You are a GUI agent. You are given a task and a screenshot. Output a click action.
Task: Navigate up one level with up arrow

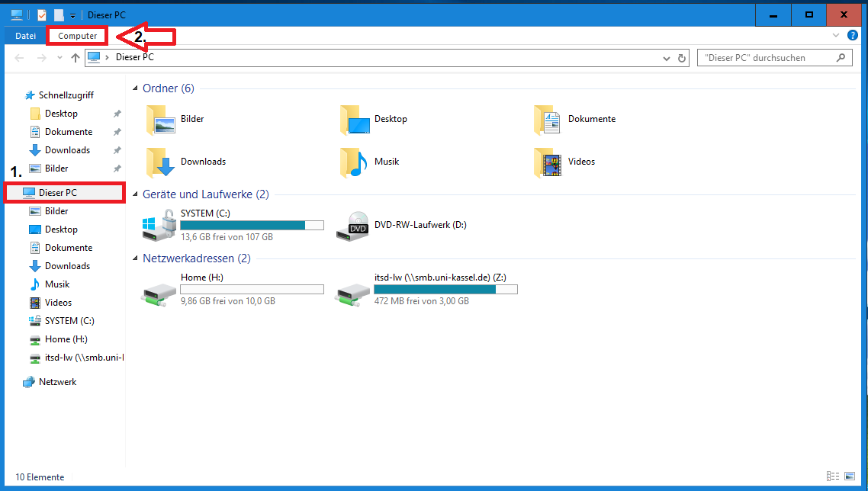click(x=75, y=58)
